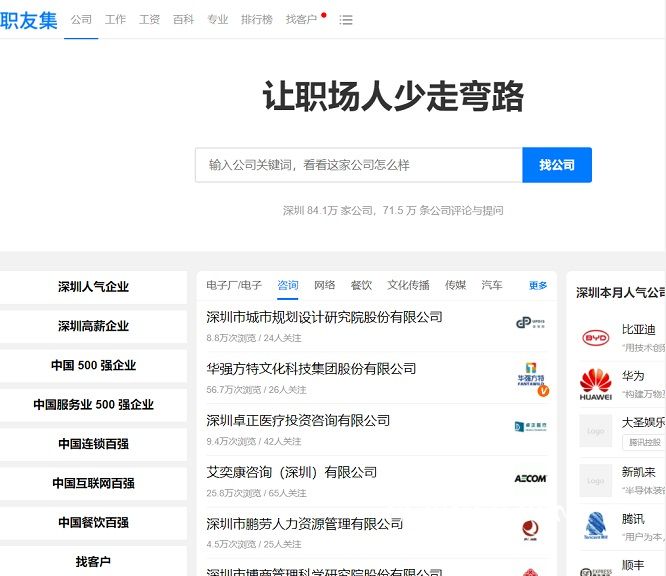Focus the company keyword search box
The height and width of the screenshot is (576, 666).
click(359, 165)
